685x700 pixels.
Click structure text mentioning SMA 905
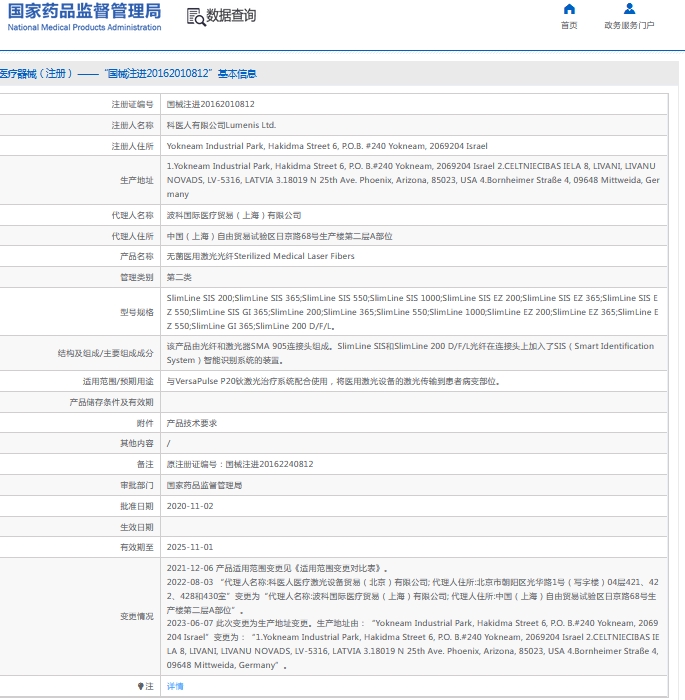[410, 353]
